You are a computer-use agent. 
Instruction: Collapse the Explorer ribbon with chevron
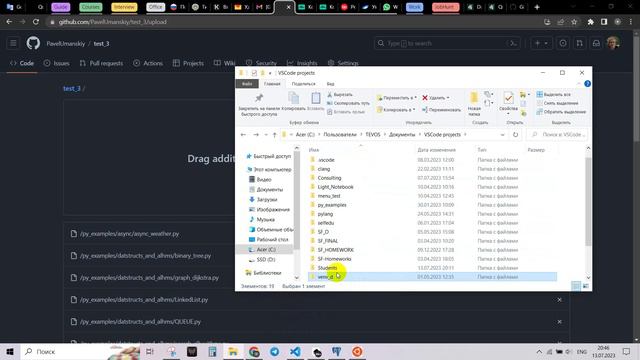click(x=579, y=84)
